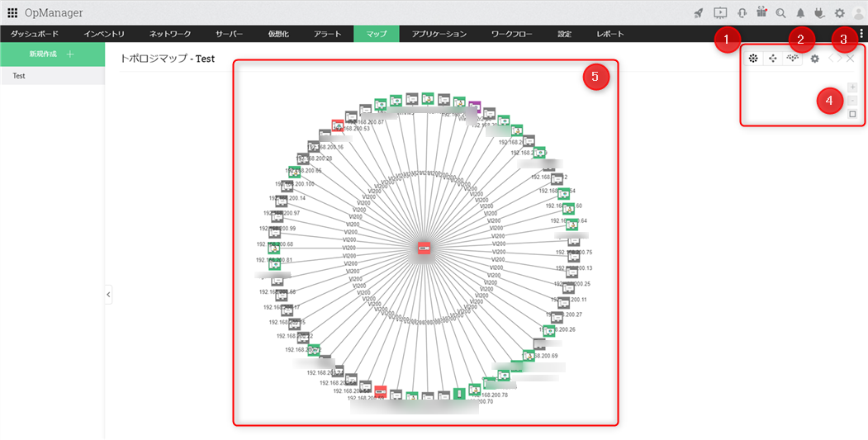Image resolution: width=868 pixels, height=440 pixels.
Task: Open the 設定 tab
Action: [x=565, y=34]
